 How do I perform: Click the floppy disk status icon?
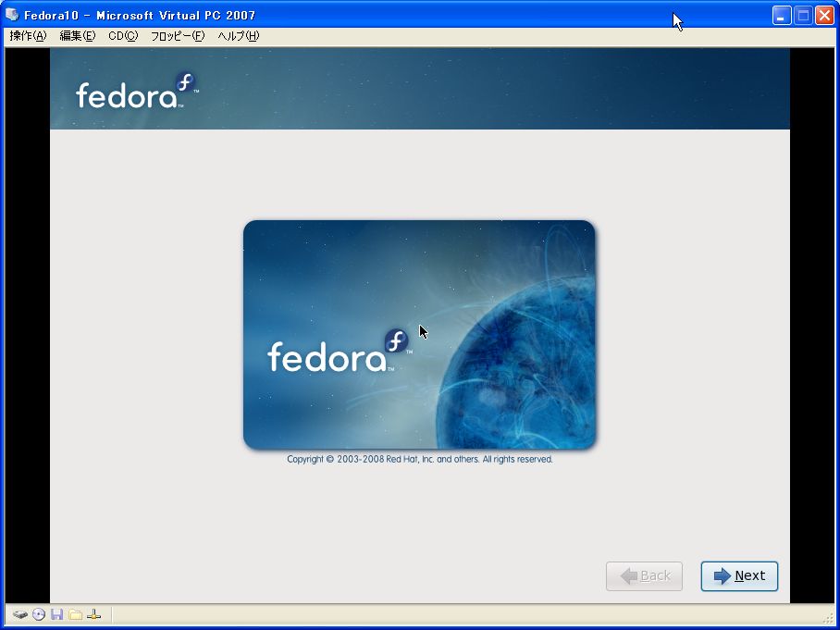pos(56,614)
